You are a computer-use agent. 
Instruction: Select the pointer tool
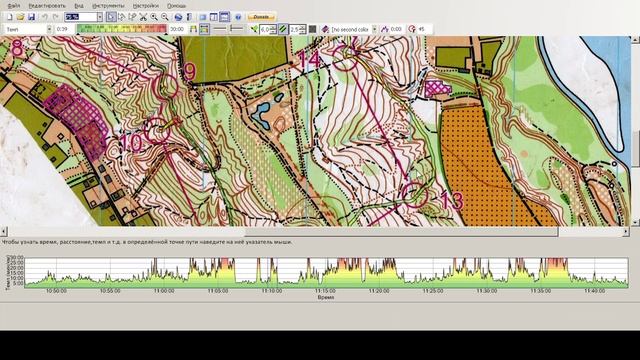point(111,17)
